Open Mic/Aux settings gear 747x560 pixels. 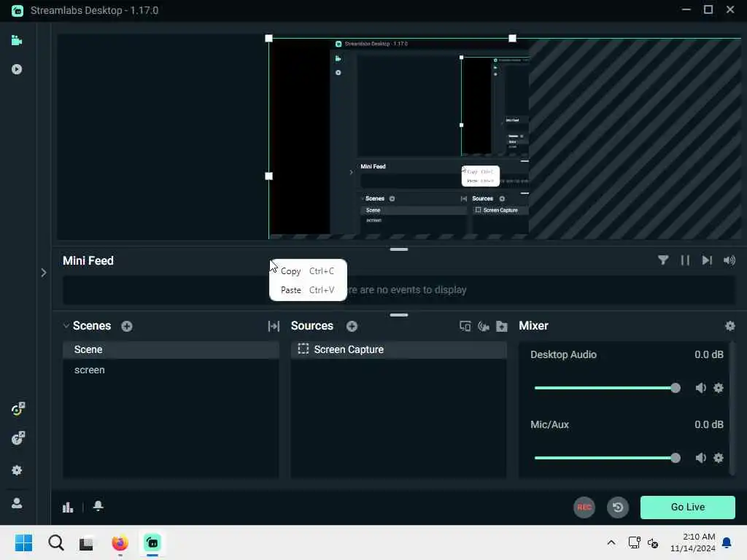click(719, 458)
